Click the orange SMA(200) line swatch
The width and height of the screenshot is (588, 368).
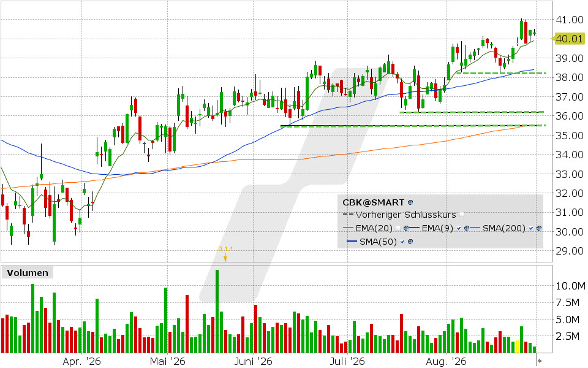coord(475,228)
